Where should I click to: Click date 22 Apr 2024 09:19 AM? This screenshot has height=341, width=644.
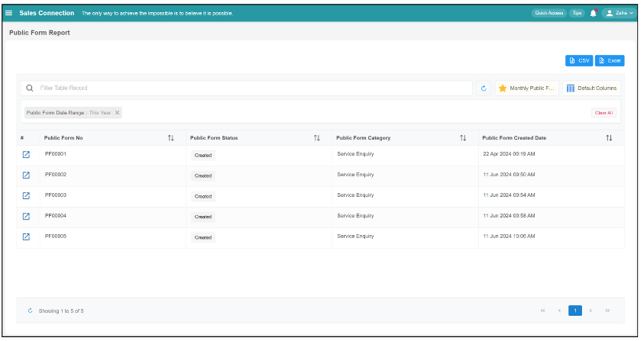point(509,154)
